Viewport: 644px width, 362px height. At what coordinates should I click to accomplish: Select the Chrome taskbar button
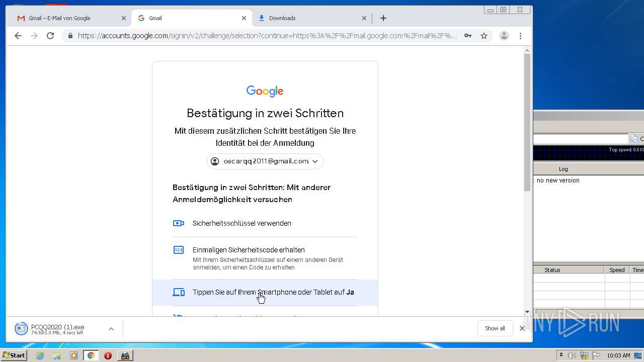point(91,355)
